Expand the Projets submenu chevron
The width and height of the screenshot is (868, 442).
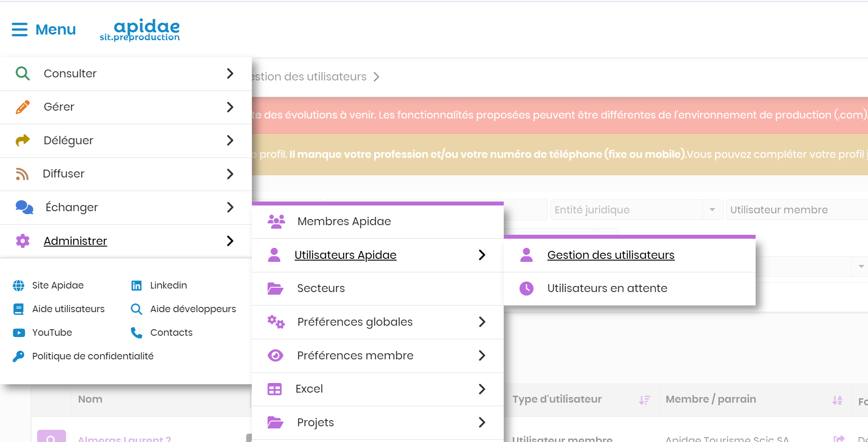click(482, 422)
